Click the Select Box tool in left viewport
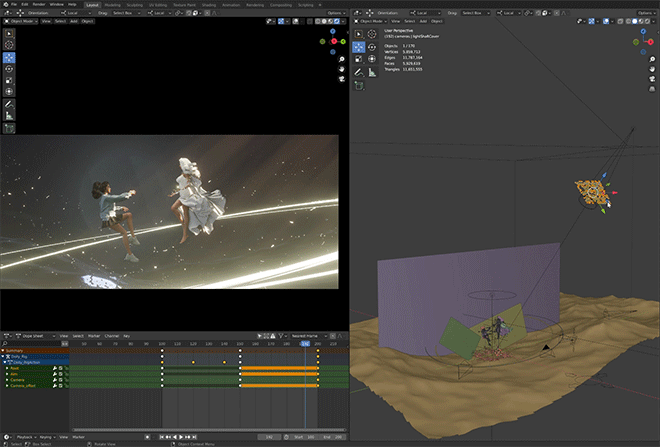Screen dimensions: 660x447 [x=9, y=33]
